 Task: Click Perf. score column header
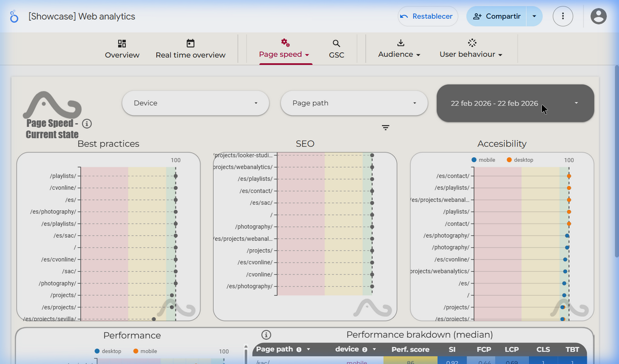(x=410, y=349)
